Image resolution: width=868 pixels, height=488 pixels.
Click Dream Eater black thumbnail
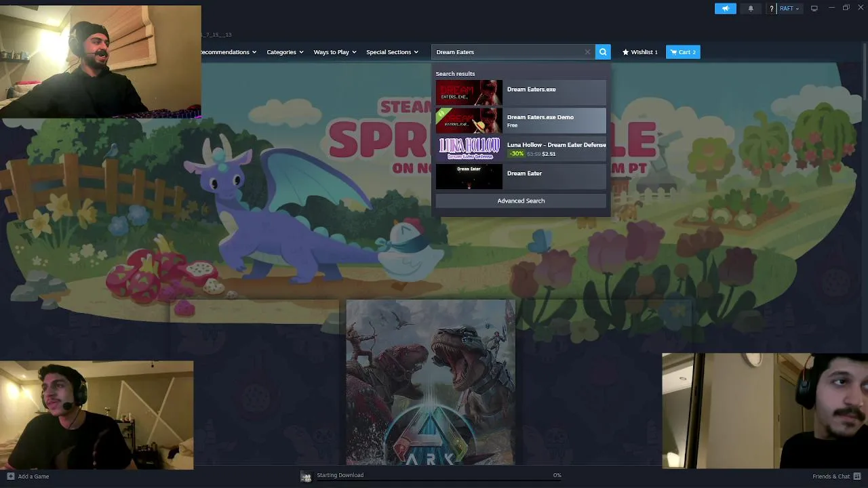469,177
